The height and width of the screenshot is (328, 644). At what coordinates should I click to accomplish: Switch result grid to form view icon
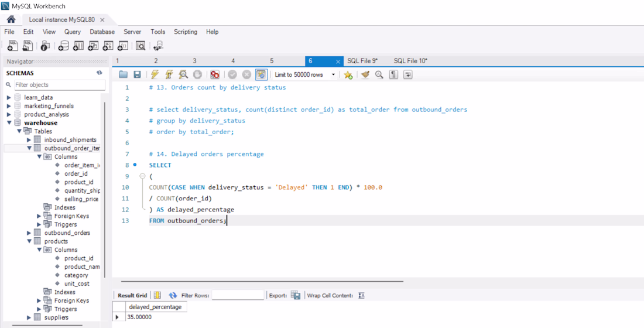pyautogui.click(x=157, y=295)
